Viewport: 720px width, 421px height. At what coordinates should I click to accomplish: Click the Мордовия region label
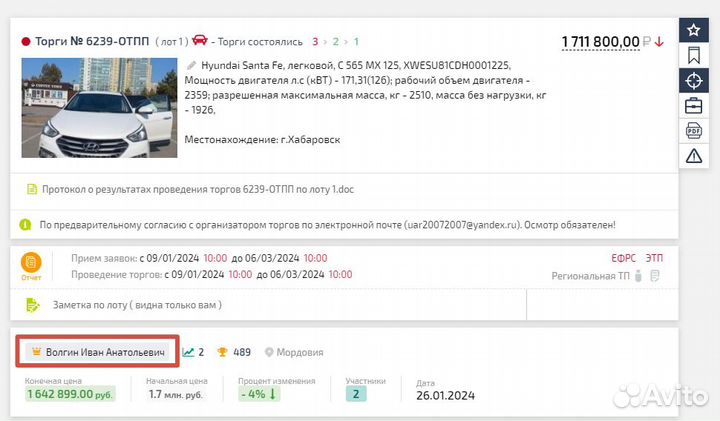[x=300, y=352]
